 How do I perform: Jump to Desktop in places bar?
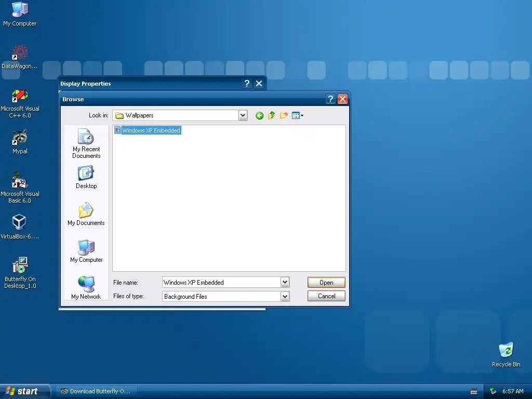[86, 177]
